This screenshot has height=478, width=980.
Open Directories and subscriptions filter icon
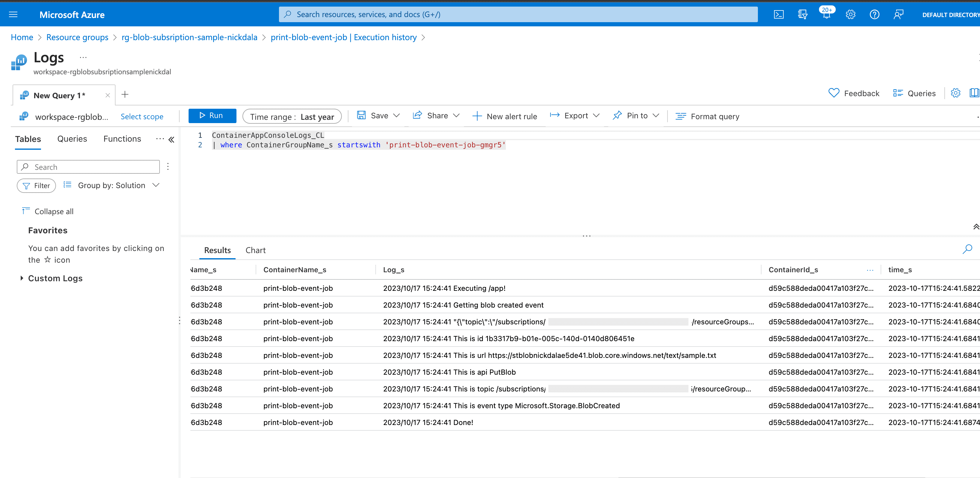pyautogui.click(x=802, y=14)
